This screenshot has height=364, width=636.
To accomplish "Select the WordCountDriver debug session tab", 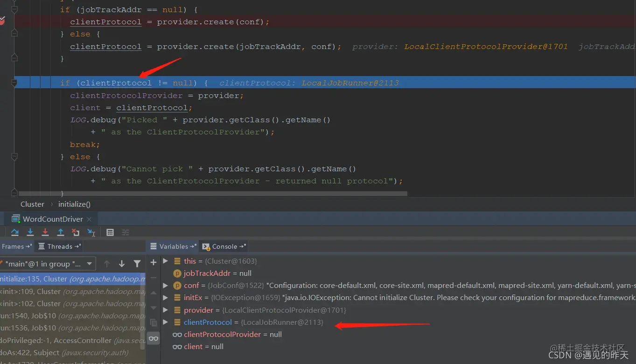I will (x=52, y=219).
